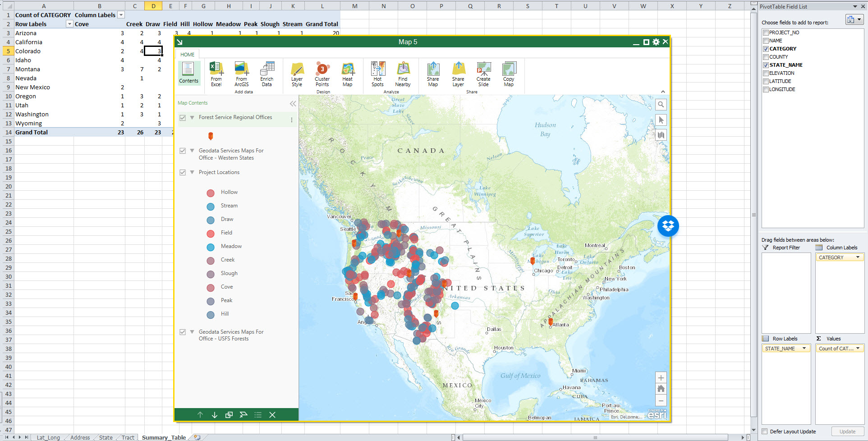Go to the State sheet tab
868x441 pixels.
point(106,437)
